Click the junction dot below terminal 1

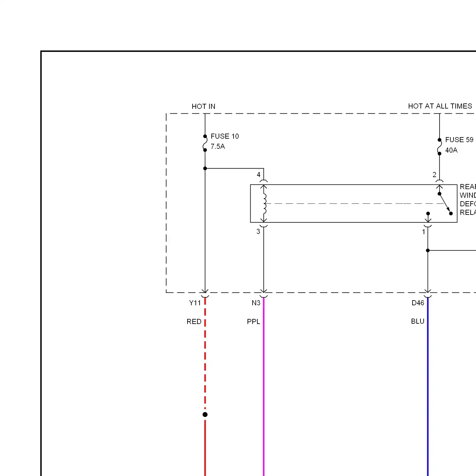click(x=428, y=250)
